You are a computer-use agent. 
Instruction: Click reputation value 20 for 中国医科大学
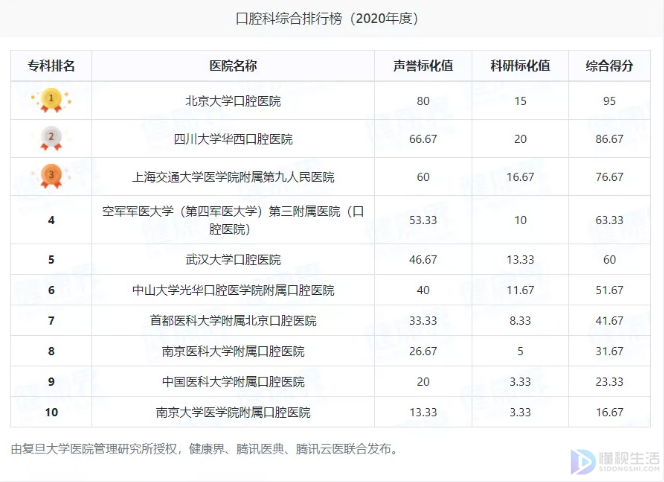click(423, 382)
